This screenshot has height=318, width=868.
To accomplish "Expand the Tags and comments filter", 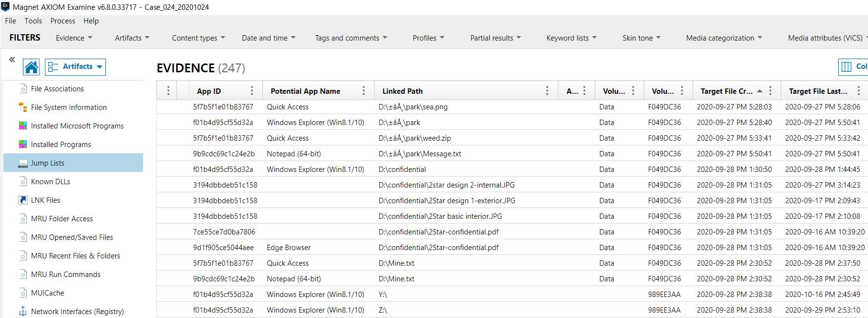I will [351, 38].
